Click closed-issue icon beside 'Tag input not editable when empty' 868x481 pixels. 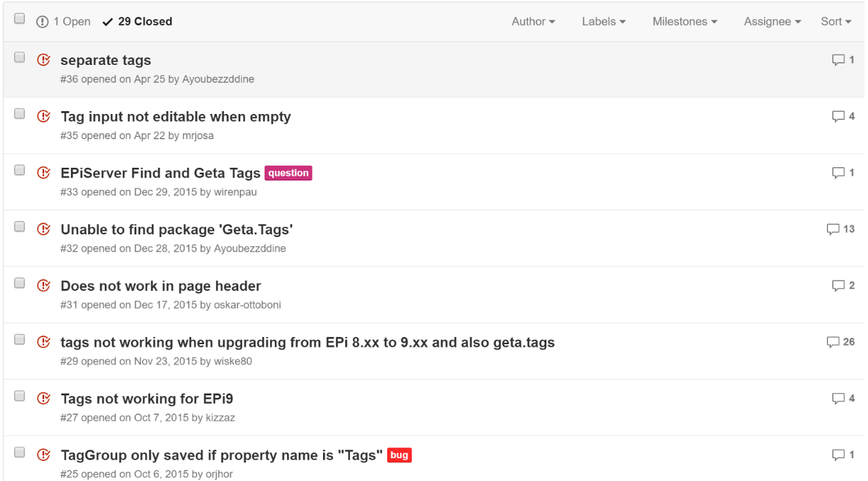44,116
